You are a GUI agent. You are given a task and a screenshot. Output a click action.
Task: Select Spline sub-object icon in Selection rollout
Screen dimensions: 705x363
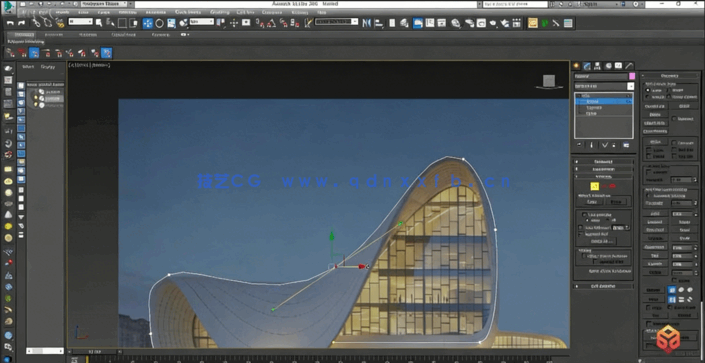(613, 186)
